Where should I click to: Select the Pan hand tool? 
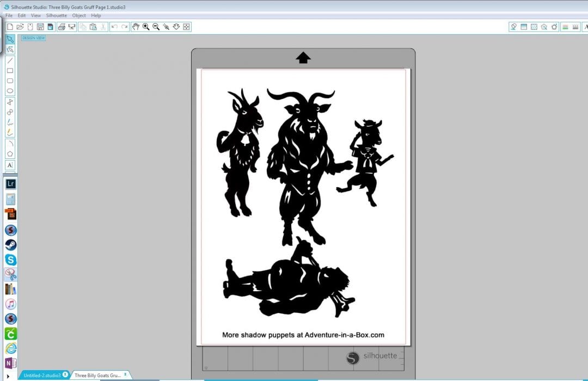[x=136, y=27]
